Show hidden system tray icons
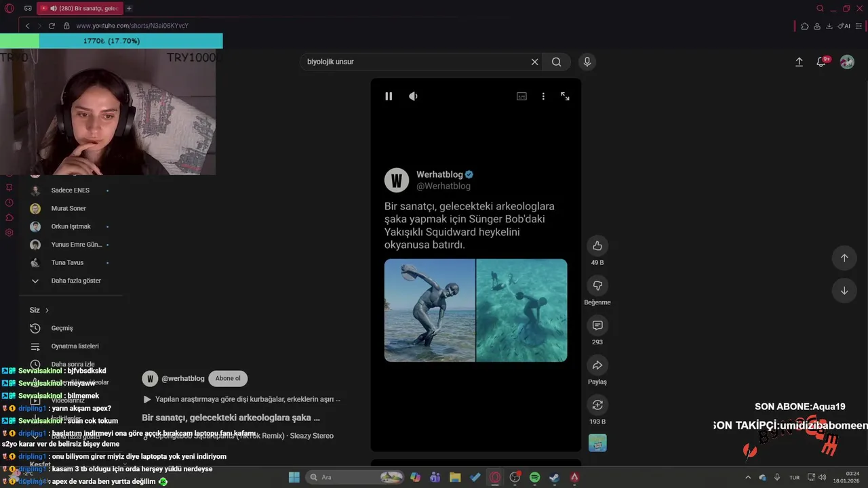This screenshot has width=868, height=488. coord(748,477)
